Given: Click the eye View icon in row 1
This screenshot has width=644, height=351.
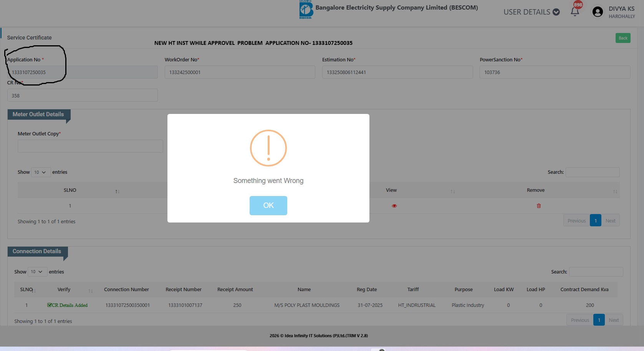Looking at the screenshot, I should click(x=394, y=206).
